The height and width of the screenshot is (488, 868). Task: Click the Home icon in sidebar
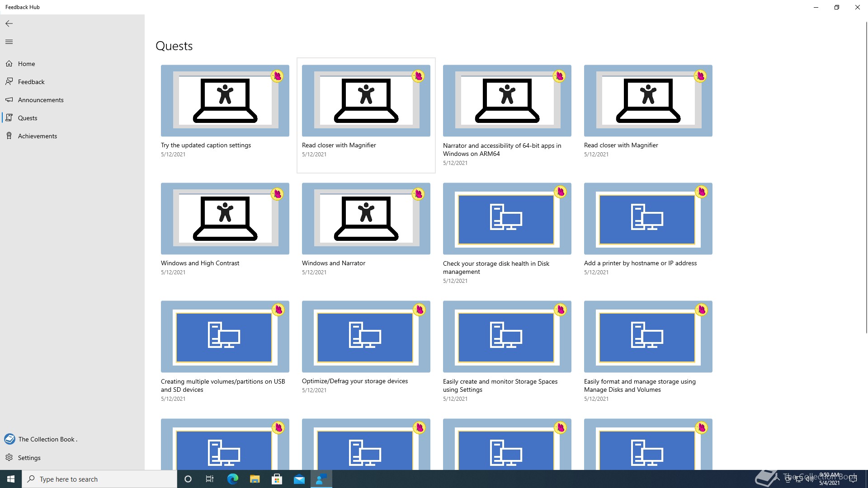click(x=9, y=64)
